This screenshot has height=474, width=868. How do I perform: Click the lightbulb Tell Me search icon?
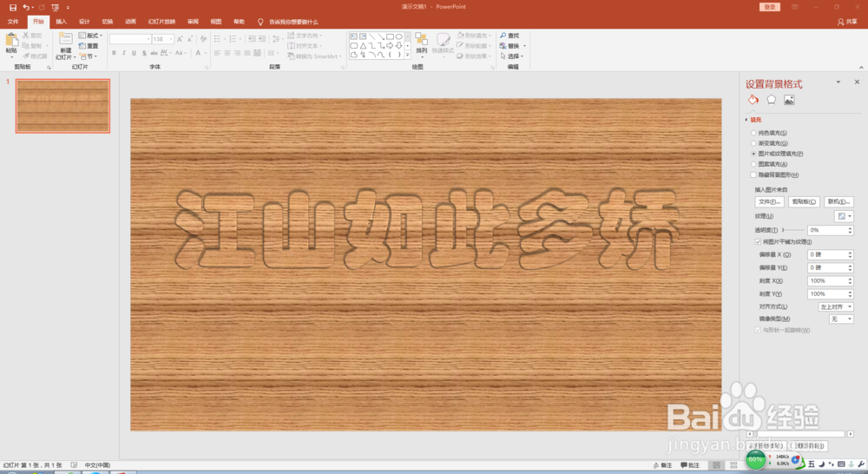260,22
